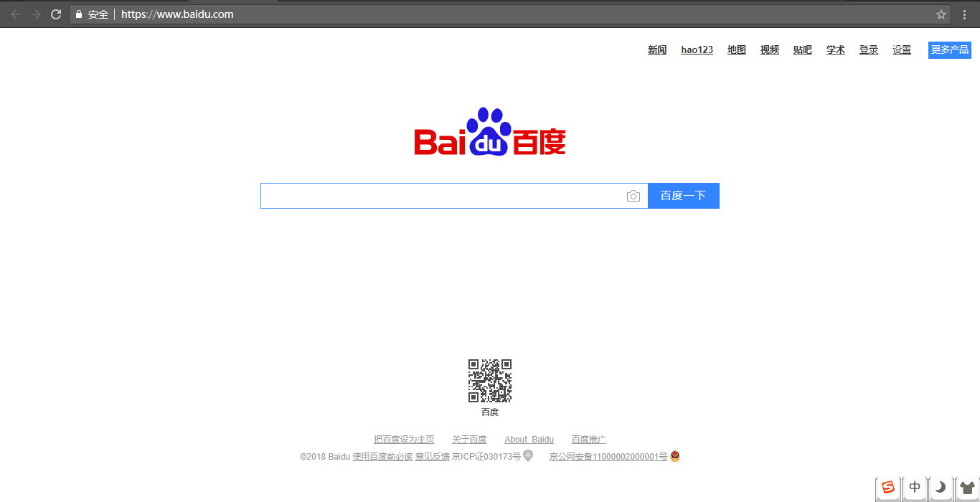
Task: Click 把百度设为主页 link
Action: coord(404,440)
